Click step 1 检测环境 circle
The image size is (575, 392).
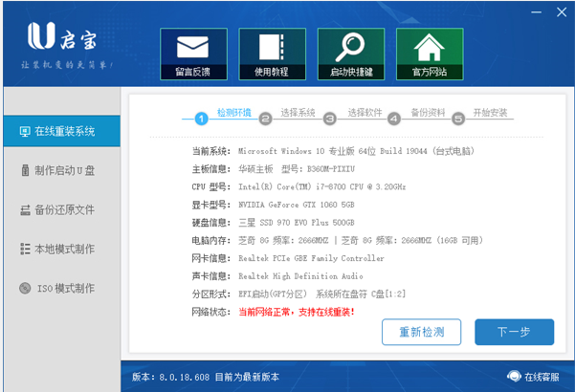(201, 119)
